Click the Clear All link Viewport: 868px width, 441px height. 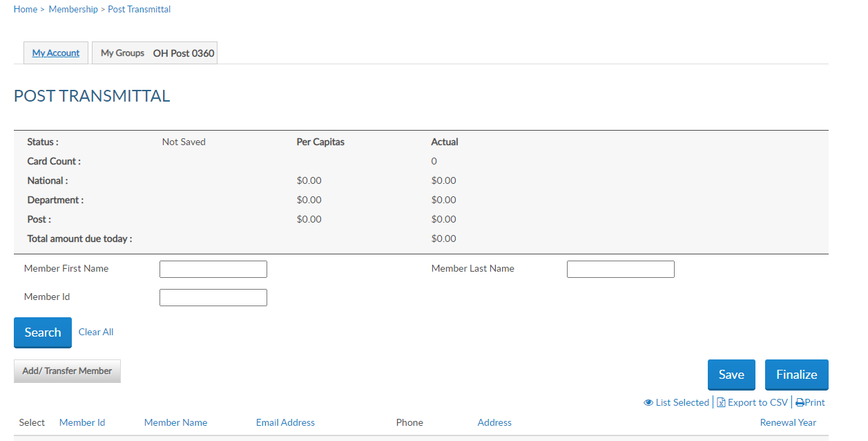click(96, 332)
